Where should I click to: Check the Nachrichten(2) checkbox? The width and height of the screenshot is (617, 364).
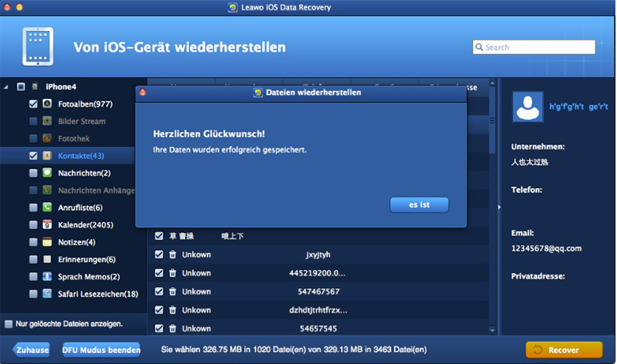[x=33, y=173]
